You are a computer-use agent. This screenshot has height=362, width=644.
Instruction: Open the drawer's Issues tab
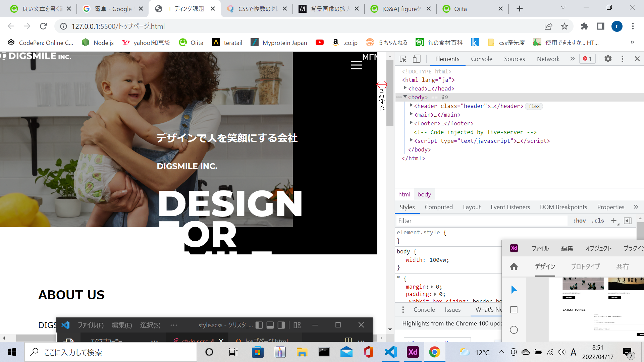(452, 310)
